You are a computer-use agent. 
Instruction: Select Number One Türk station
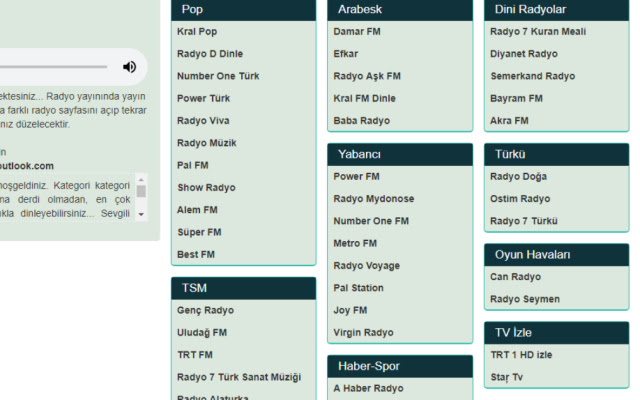tap(218, 76)
